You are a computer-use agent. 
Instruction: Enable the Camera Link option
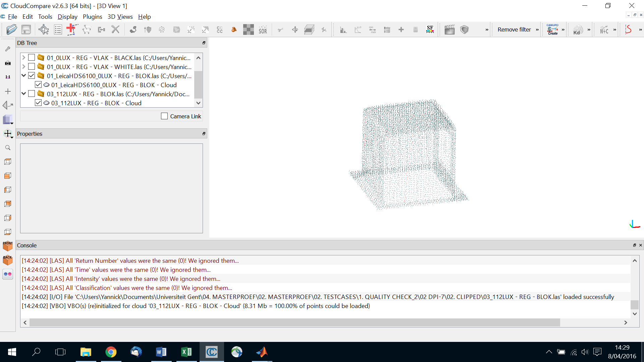[x=164, y=116]
